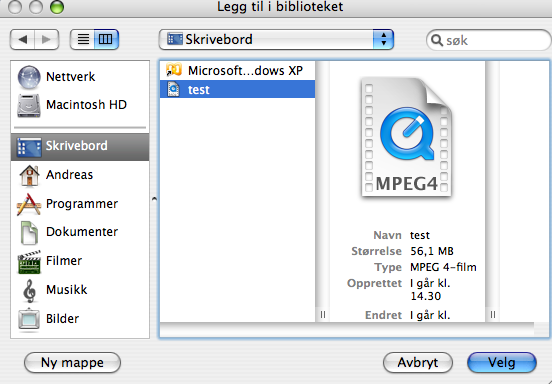Open the Programmer applications icon
The image size is (552, 384).
[29, 204]
